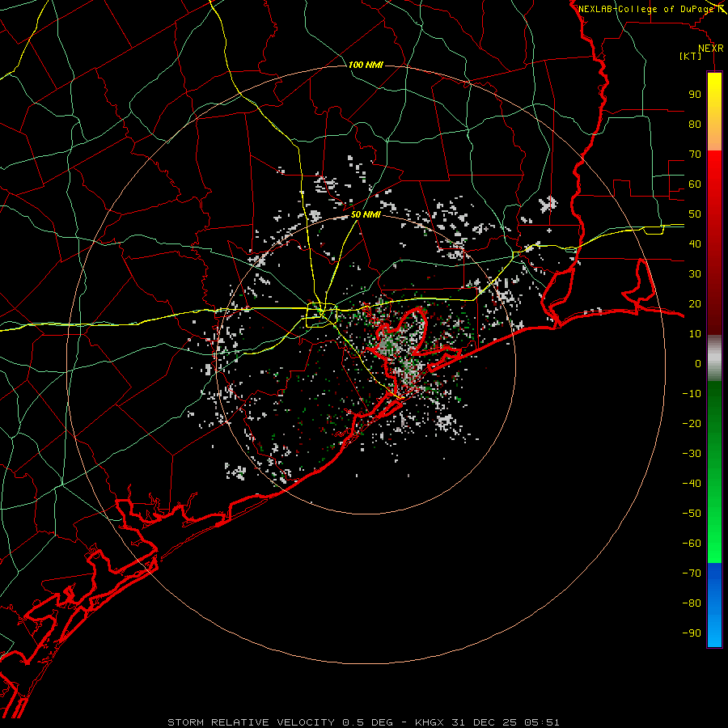This screenshot has width=728, height=728.
Task: Click the "30" value on velocity scale
Action: 695,274
